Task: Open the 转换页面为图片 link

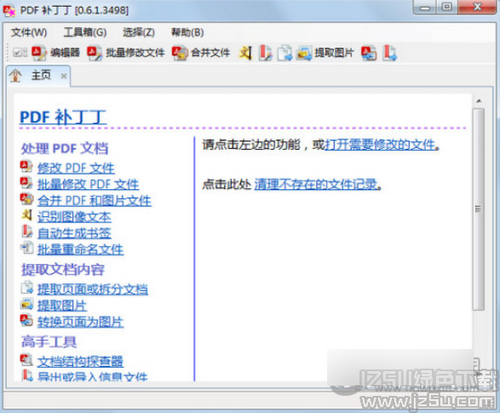Action: pyautogui.click(x=80, y=322)
